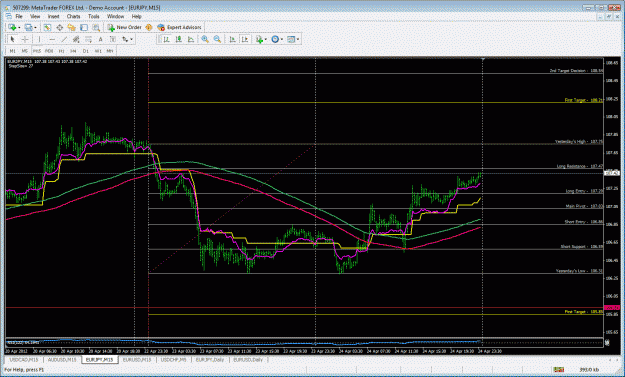The width and height of the screenshot is (625, 377).
Task: Switch to line chart display
Action: point(191,39)
